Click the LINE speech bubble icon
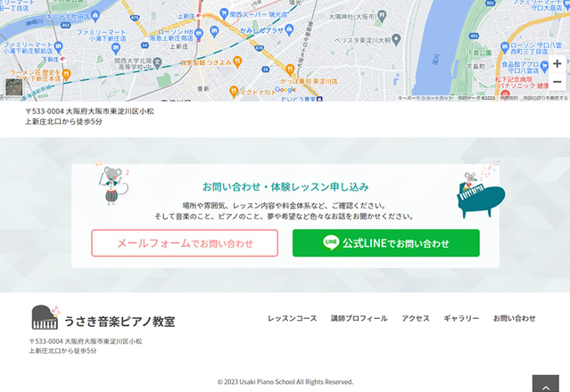570x392 pixels. (331, 242)
